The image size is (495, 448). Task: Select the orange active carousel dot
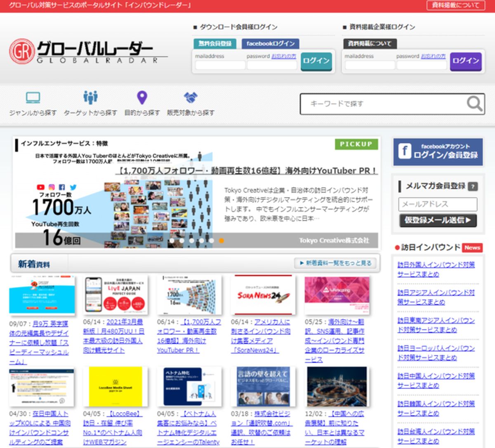coord(222,241)
